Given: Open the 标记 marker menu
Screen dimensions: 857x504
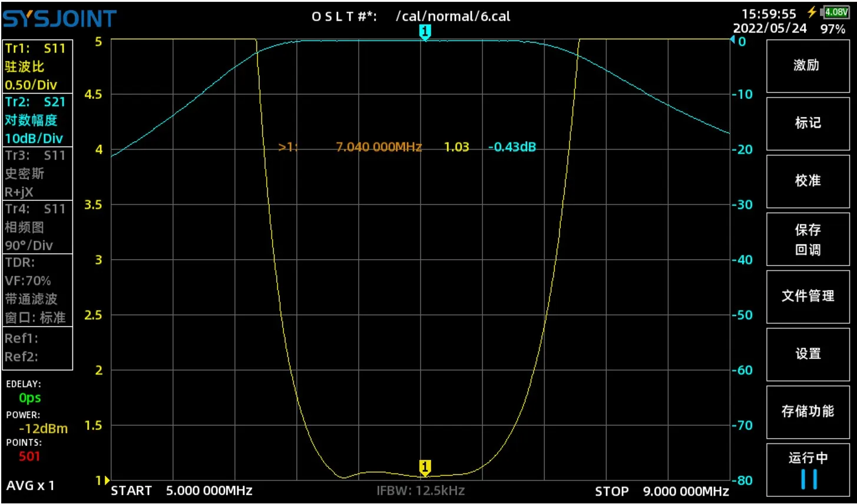Looking at the screenshot, I should click(x=808, y=122).
